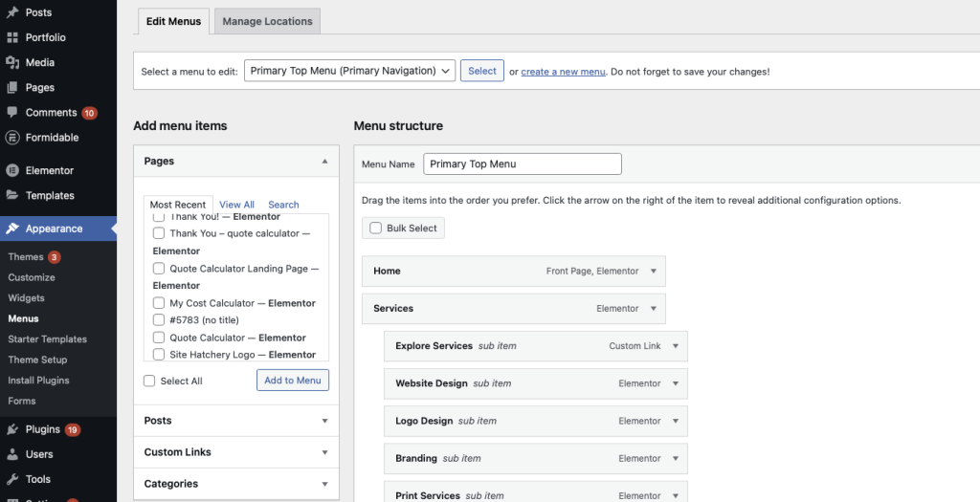Image resolution: width=980 pixels, height=502 pixels.
Task: Open the Themes submenu link
Action: coord(26,256)
